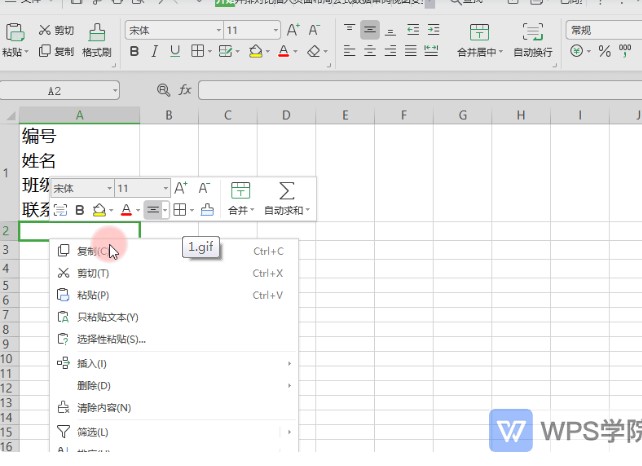Click the decrease indent icon
Screen dimensions: 642x466
click(x=413, y=29)
